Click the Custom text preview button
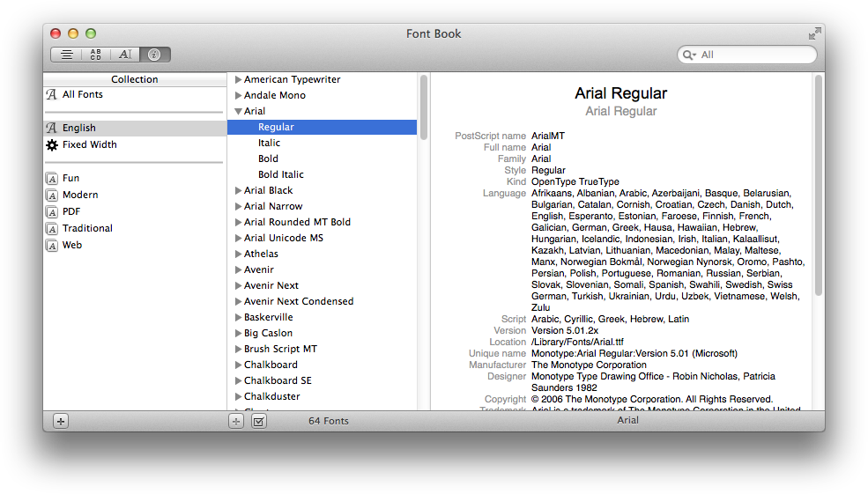Viewport: 868px width, 494px height. [125, 55]
